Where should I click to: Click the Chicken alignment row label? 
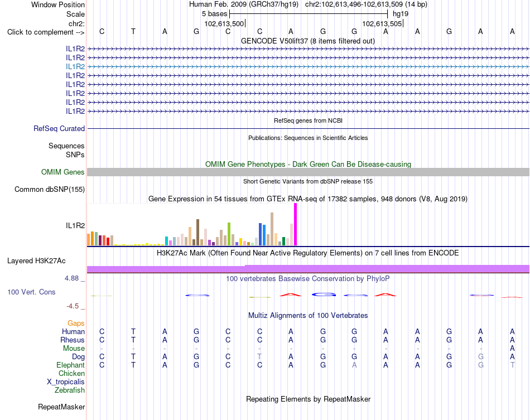click(x=71, y=373)
